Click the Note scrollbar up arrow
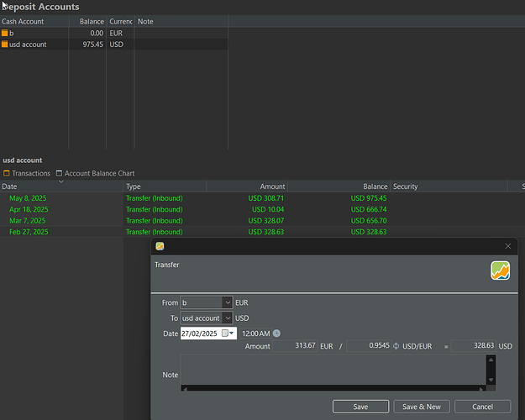 [x=491, y=360]
